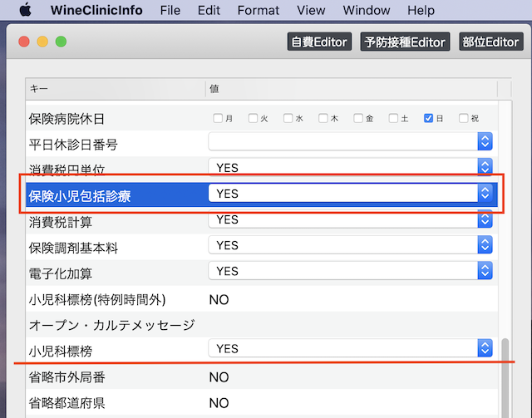Open the 保険小児包括診療 value dropdown
The image size is (532, 418).
[485, 194]
